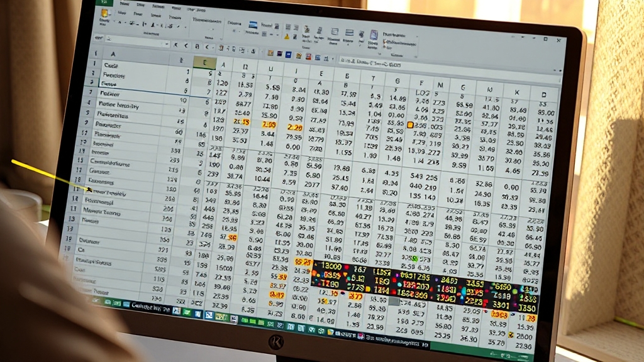This screenshot has width=644, height=362.
Task: Select the first text cell in column A
Action: coord(112,65)
